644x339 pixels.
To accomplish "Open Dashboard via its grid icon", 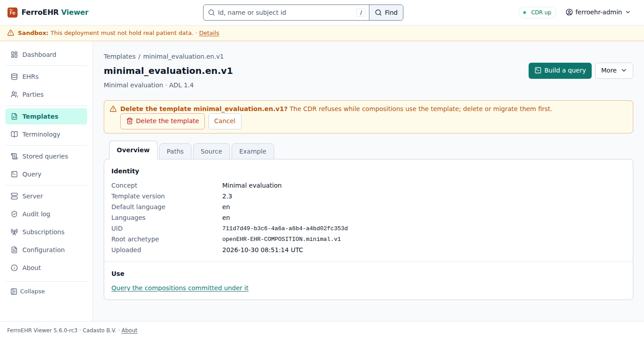I will click(14, 55).
